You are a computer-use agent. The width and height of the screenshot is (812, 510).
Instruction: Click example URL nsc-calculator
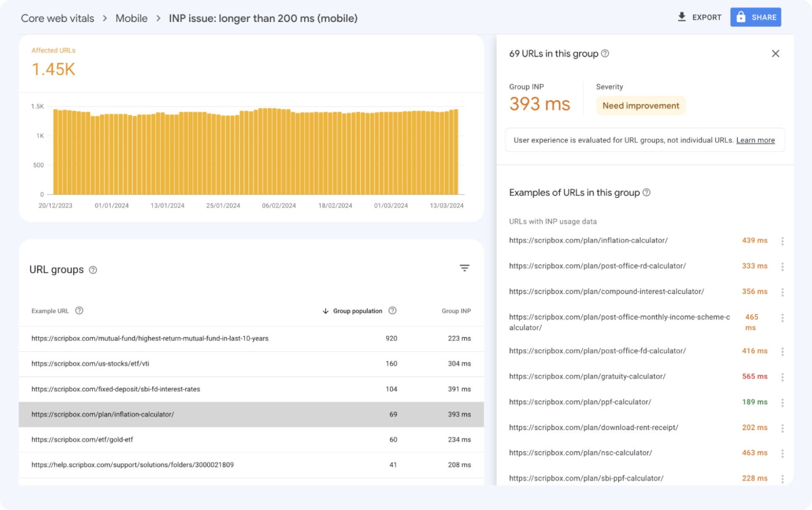tap(580, 453)
